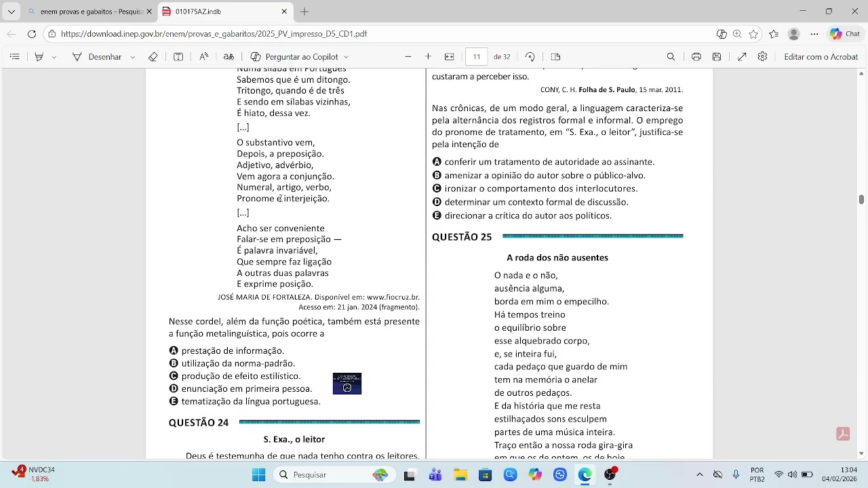Open the Windows Start menu

click(x=258, y=474)
